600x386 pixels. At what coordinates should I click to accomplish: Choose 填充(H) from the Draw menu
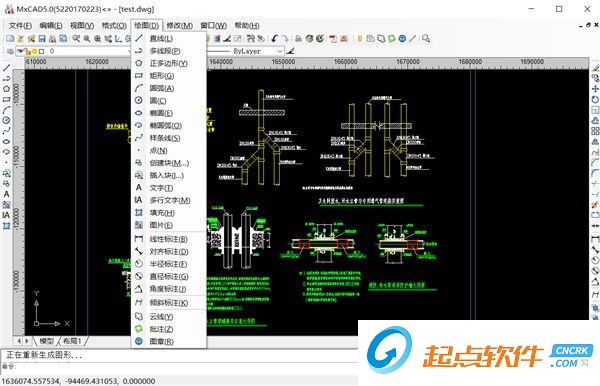click(x=169, y=213)
